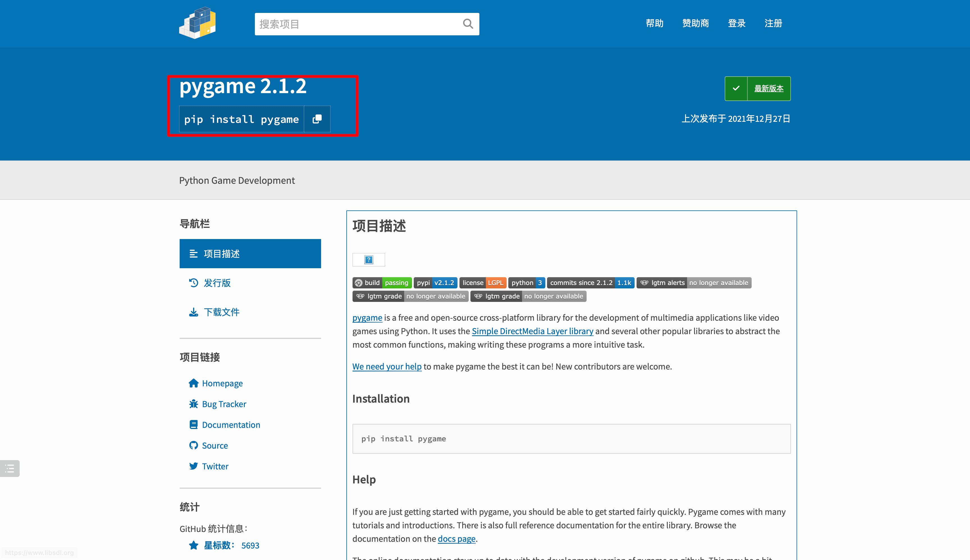This screenshot has height=560, width=970.
Task: Click the 登录 menu item
Action: click(x=737, y=24)
